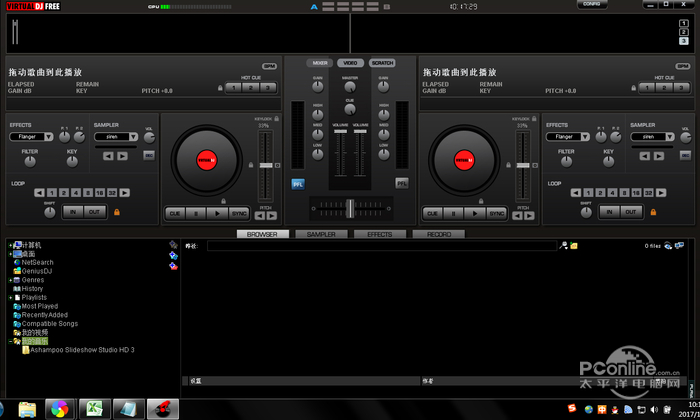Screen dimensions: 700x420
Task: Play left sampler with forward arrow
Action: (x=122, y=156)
